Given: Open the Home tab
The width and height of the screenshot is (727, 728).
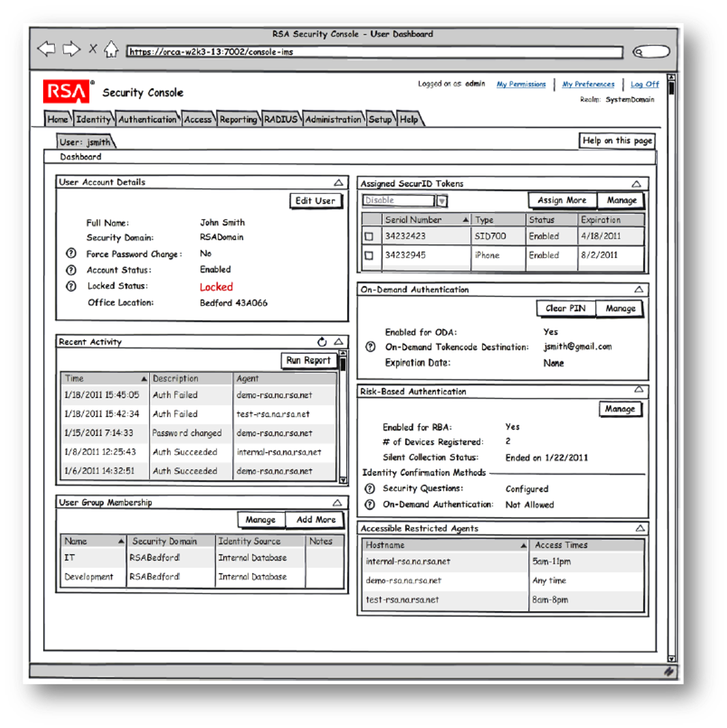Looking at the screenshot, I should pyautogui.click(x=57, y=119).
